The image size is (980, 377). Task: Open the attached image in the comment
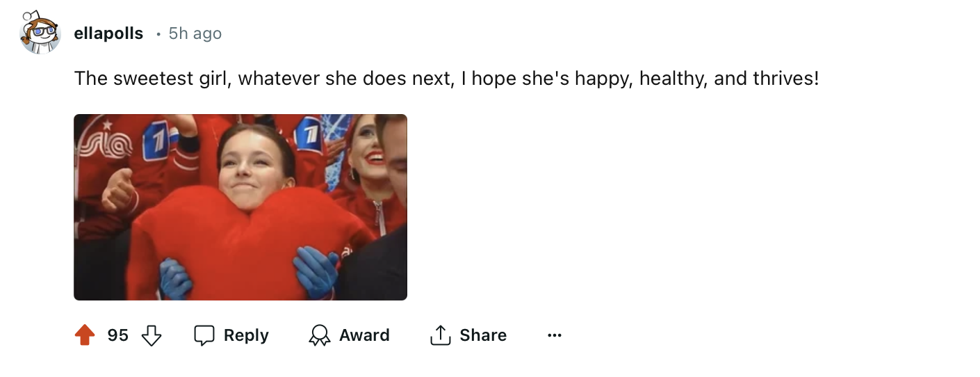point(240,207)
